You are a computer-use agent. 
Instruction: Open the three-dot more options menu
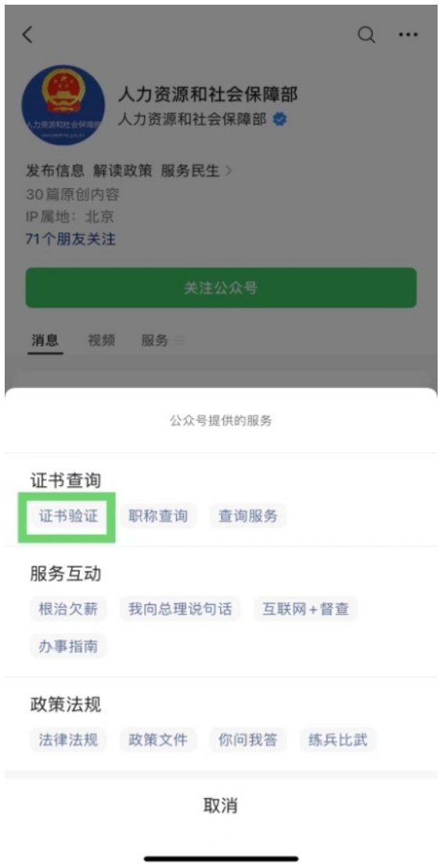click(x=408, y=35)
